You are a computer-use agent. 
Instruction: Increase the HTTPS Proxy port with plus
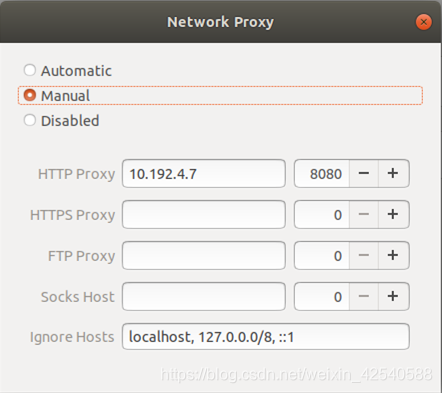[x=393, y=215]
